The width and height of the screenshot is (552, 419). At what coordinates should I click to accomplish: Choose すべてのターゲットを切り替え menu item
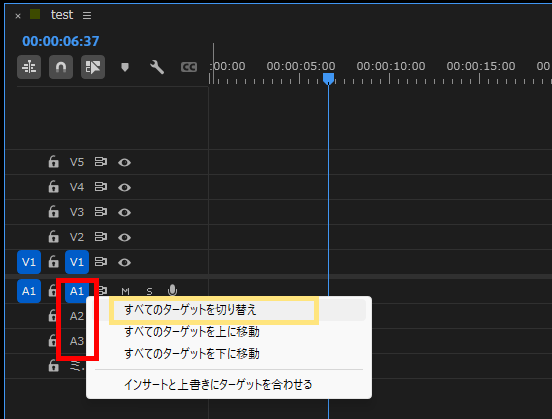click(x=229, y=310)
